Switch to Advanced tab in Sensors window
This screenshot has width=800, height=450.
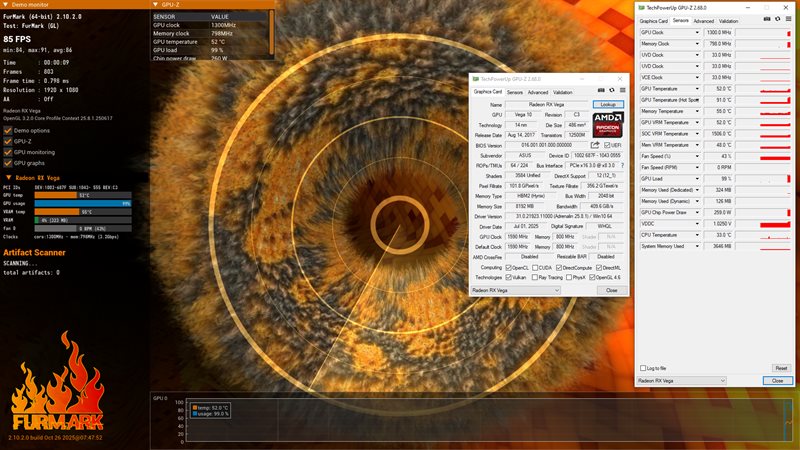pos(703,20)
